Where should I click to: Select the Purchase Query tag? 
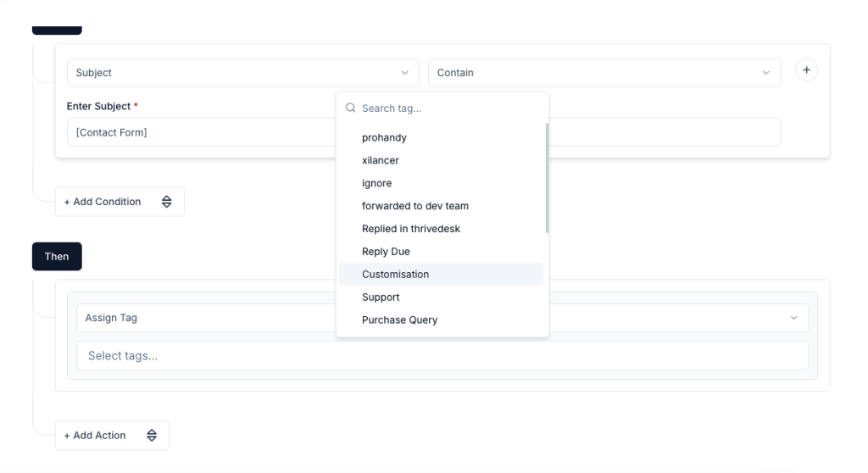click(x=399, y=320)
